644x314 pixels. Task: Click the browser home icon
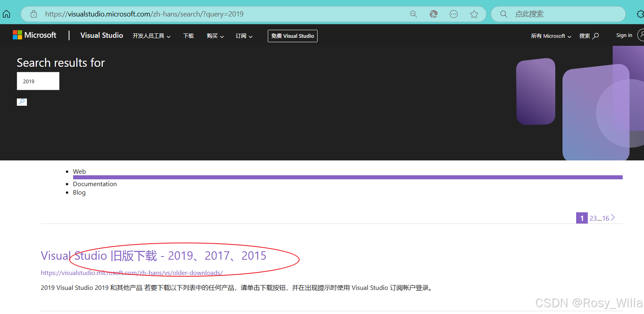(6, 14)
